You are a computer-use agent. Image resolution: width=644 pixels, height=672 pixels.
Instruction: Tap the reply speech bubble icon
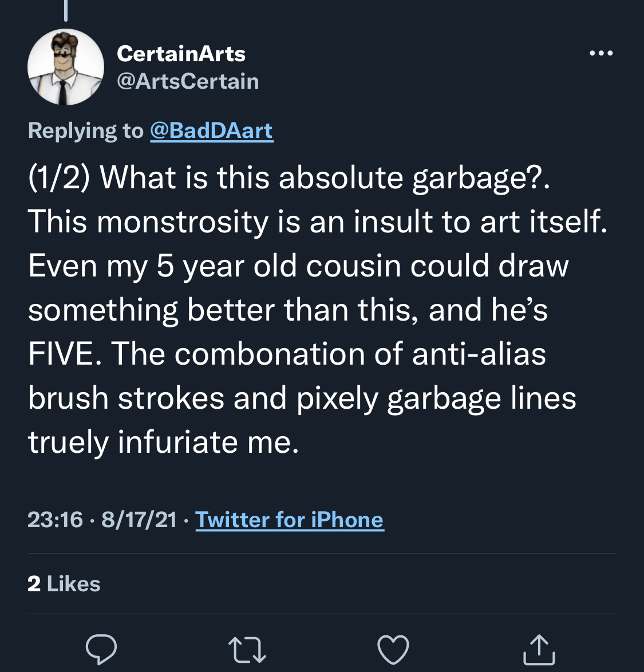[x=101, y=649]
